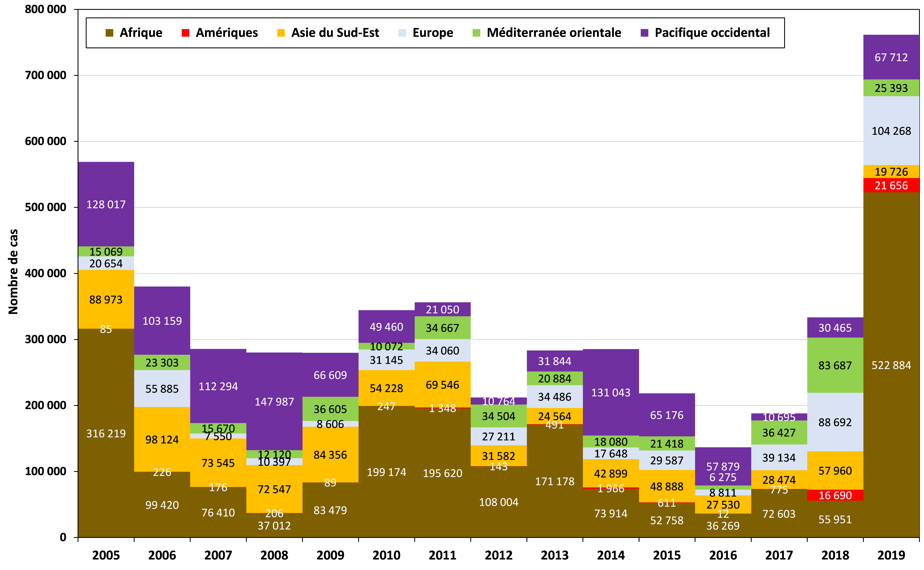Image resolution: width=924 pixels, height=570 pixels.
Task: Click the Méditerranée orientale green swatch
Action: pyautogui.click(x=476, y=33)
